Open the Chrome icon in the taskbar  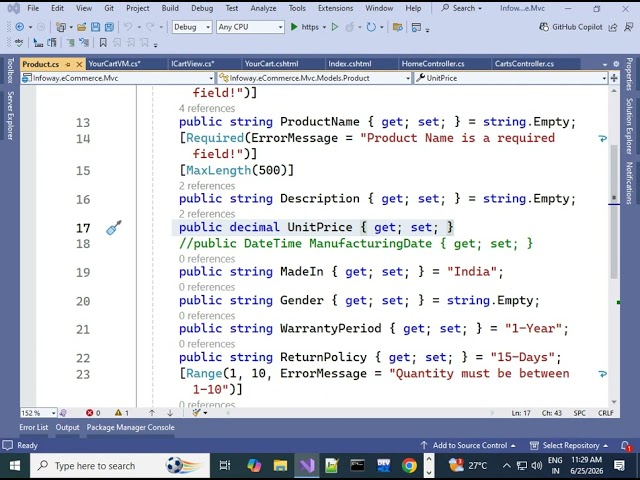(x=409, y=465)
